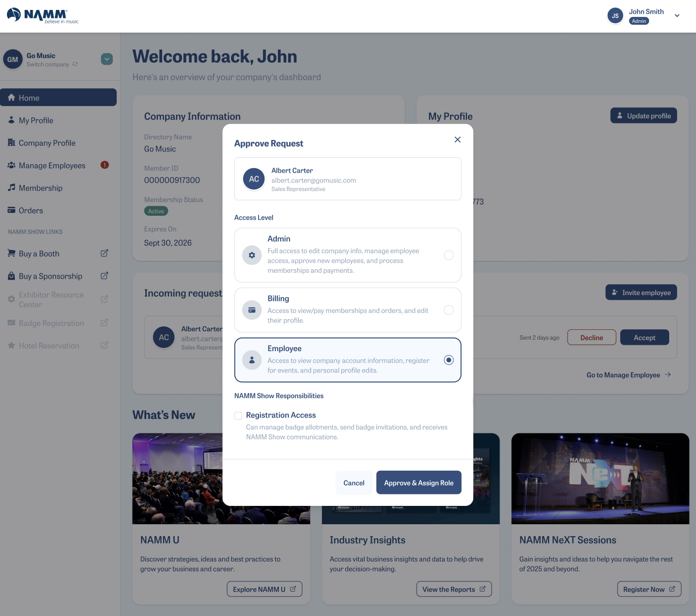Select the Billing access level radio

pos(448,310)
